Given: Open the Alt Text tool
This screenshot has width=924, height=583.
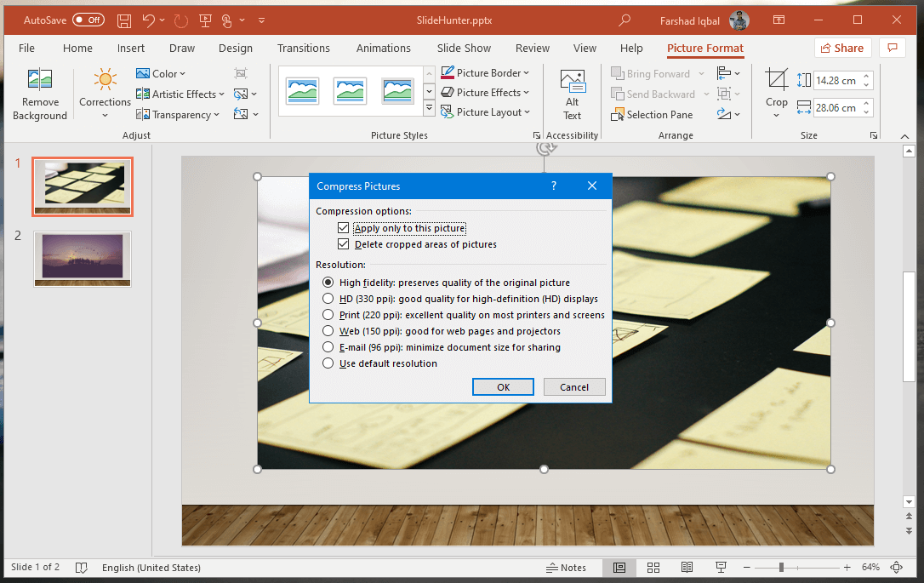Looking at the screenshot, I should pyautogui.click(x=572, y=83).
